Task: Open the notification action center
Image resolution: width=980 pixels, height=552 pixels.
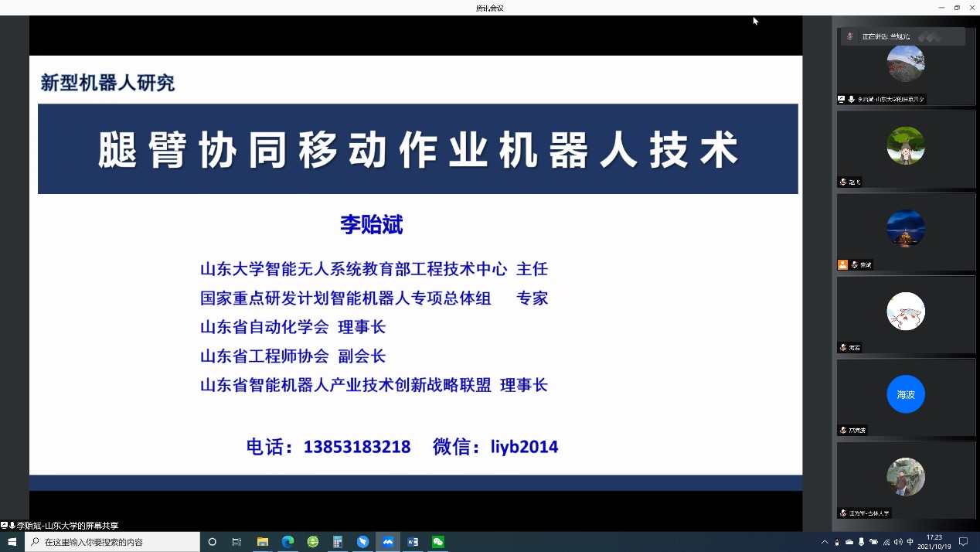Action: coord(964,542)
